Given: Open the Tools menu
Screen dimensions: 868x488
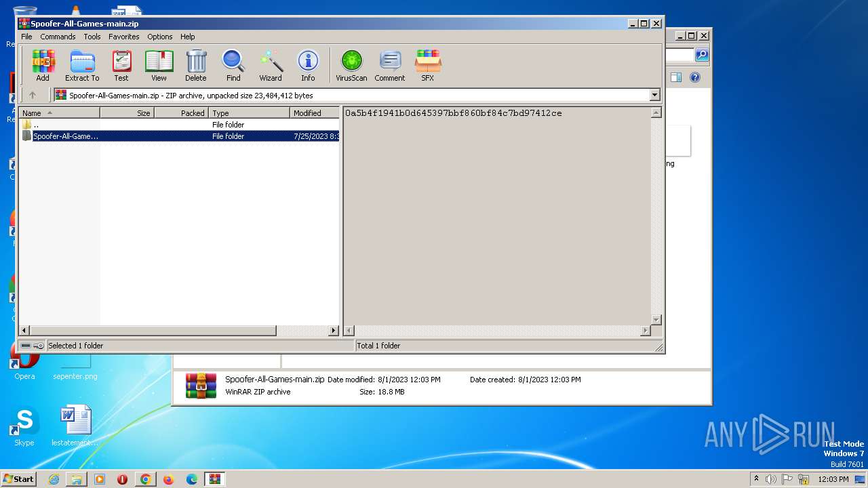Looking at the screenshot, I should (x=92, y=37).
